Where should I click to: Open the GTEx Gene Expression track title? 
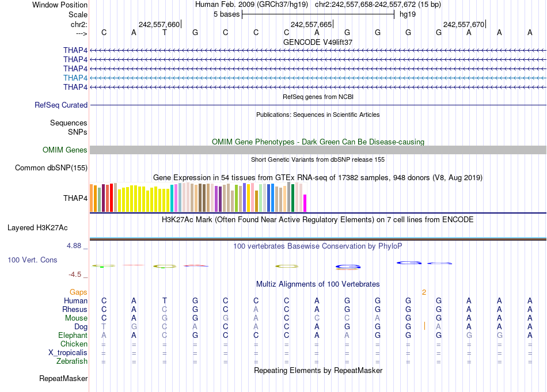click(318, 177)
